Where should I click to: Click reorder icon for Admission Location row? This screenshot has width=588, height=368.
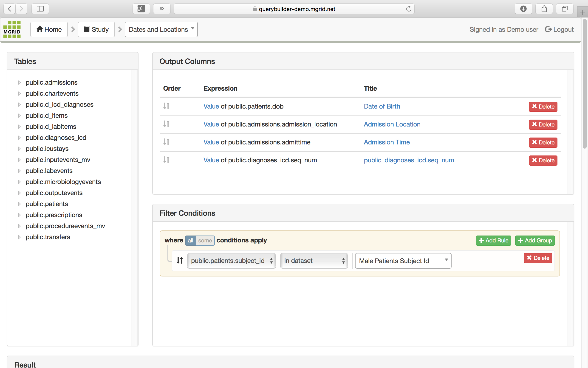point(167,124)
